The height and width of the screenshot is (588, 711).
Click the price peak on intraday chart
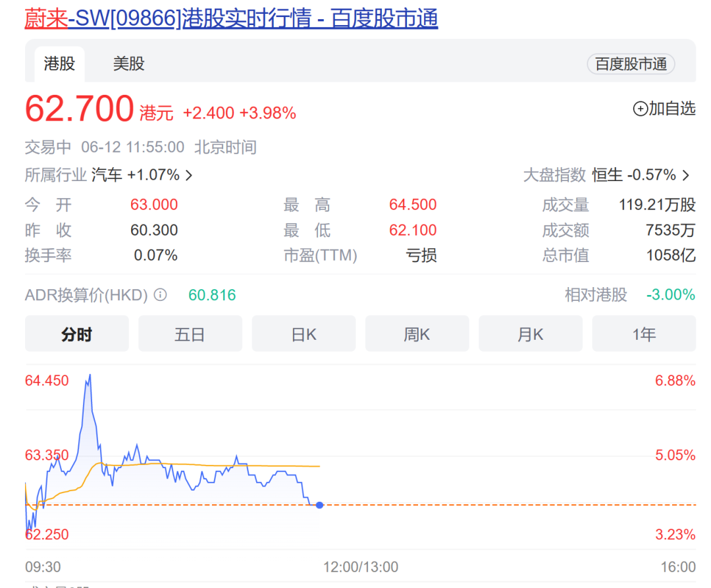click(x=90, y=375)
